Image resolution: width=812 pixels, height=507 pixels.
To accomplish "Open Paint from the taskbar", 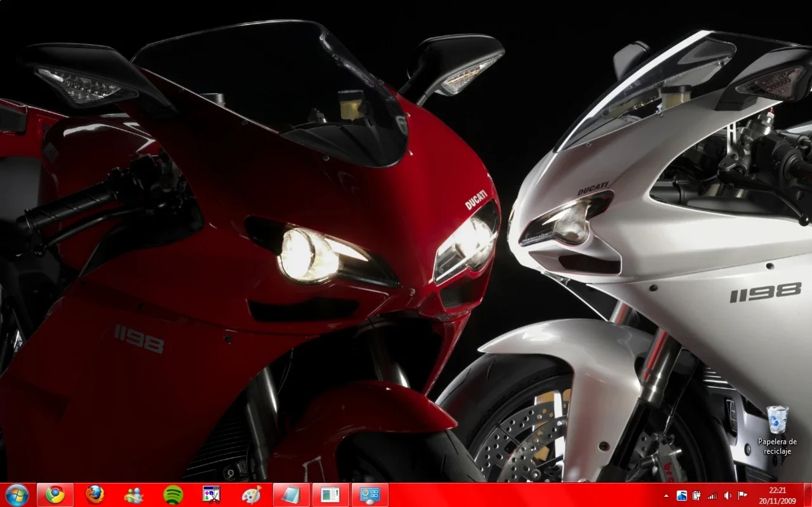I will coord(252,495).
